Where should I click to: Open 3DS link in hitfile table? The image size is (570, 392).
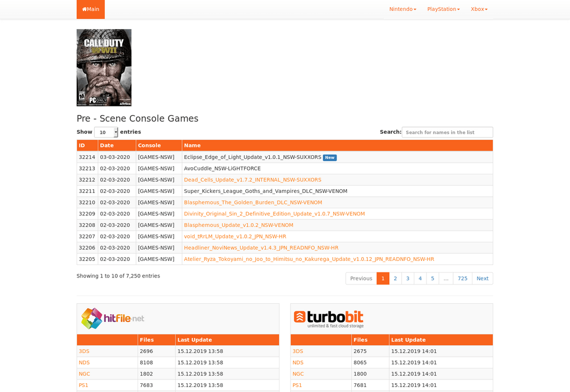84,351
